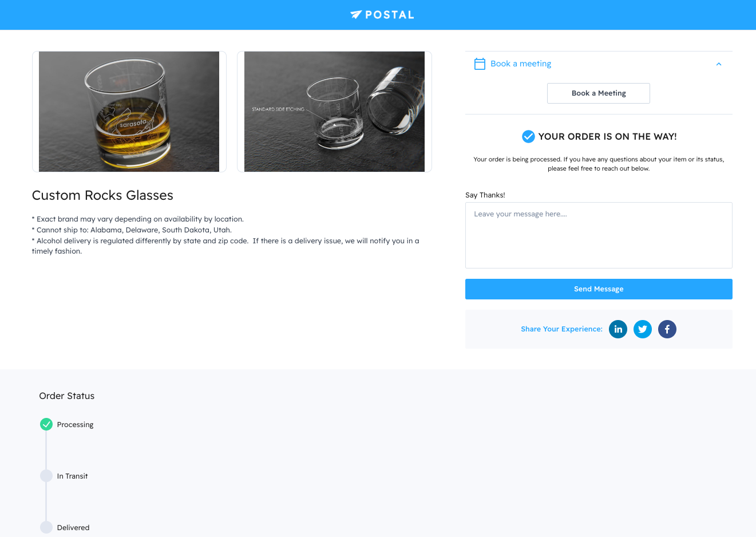Viewport: 756px width, 537px height.
Task: Click the Book a Meeting button
Action: [x=599, y=93]
